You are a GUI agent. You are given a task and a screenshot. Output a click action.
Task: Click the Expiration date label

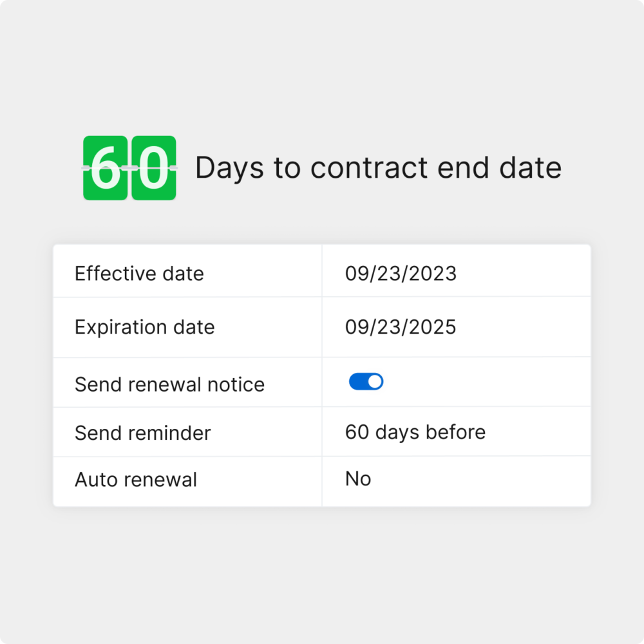(x=144, y=327)
